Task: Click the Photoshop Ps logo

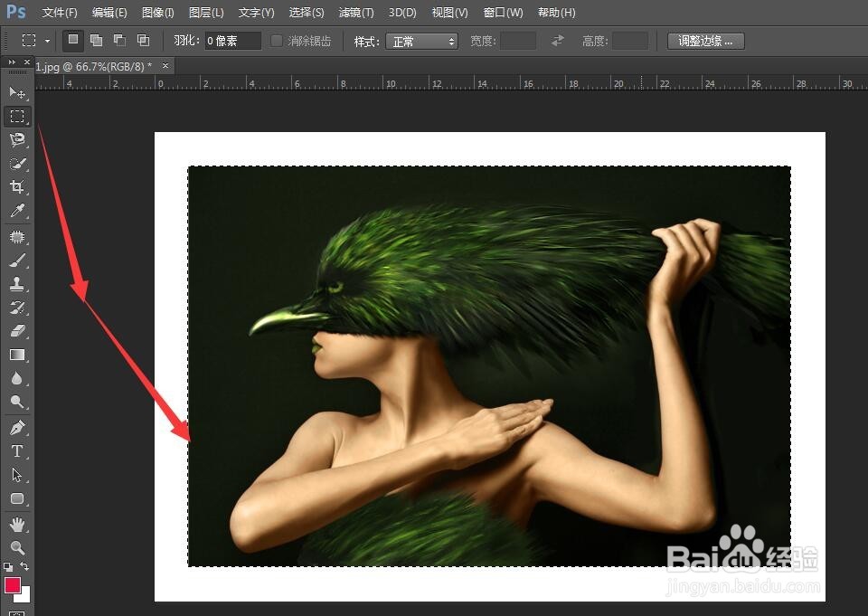Action: tap(16, 11)
